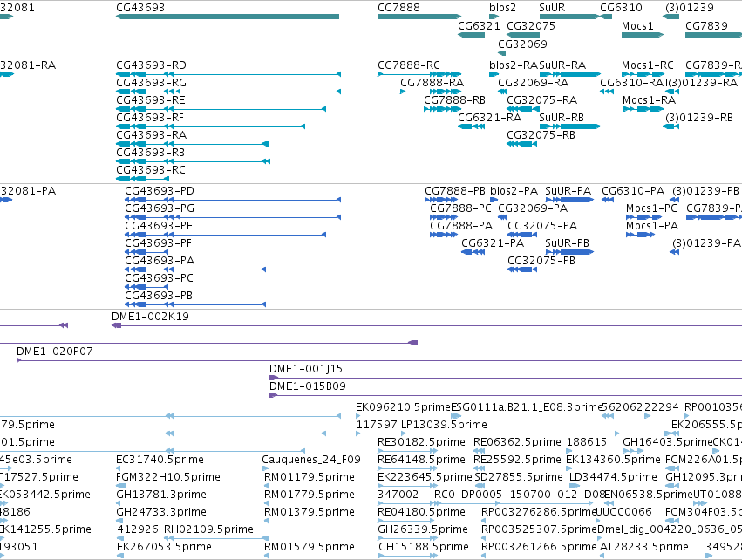Screen dimensions: 742x560
Task: Click protein CG6321-PA label
Action: pyautogui.click(x=493, y=243)
